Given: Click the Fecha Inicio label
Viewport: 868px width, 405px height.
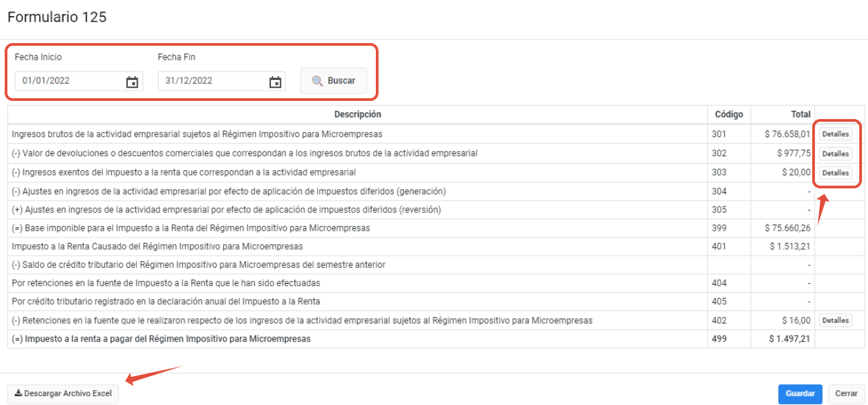Looking at the screenshot, I should 38,57.
